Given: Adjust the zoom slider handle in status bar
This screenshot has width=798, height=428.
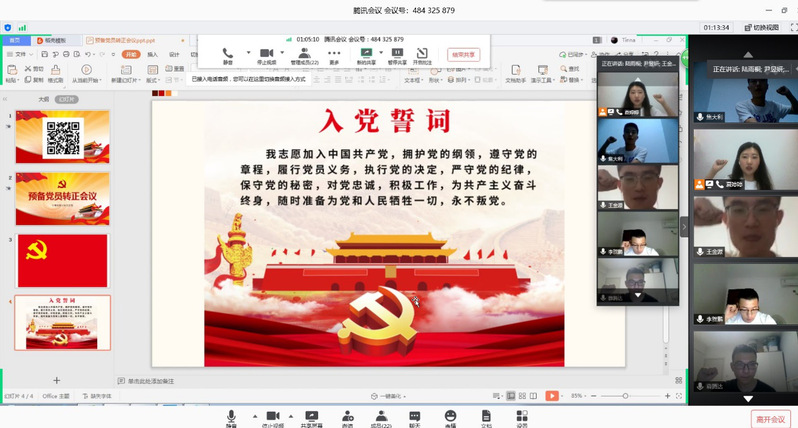Looking at the screenshot, I should coord(625,396).
